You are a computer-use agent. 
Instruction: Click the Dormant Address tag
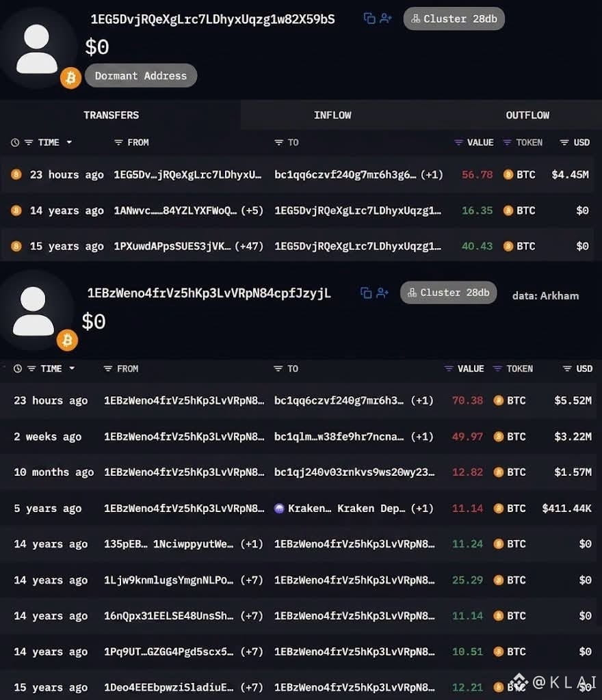141,75
